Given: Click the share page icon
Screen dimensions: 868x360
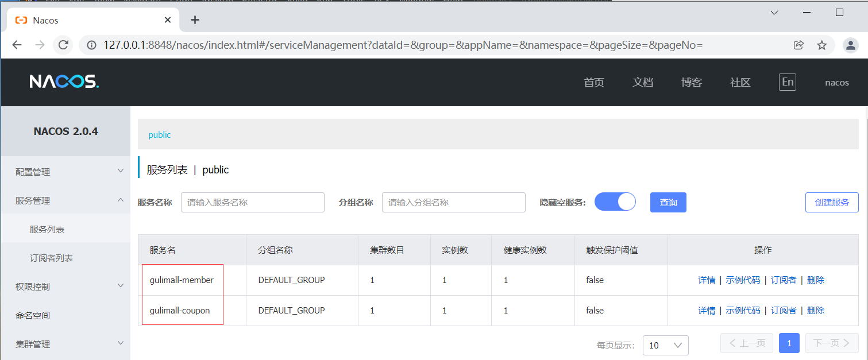Looking at the screenshot, I should (798, 45).
